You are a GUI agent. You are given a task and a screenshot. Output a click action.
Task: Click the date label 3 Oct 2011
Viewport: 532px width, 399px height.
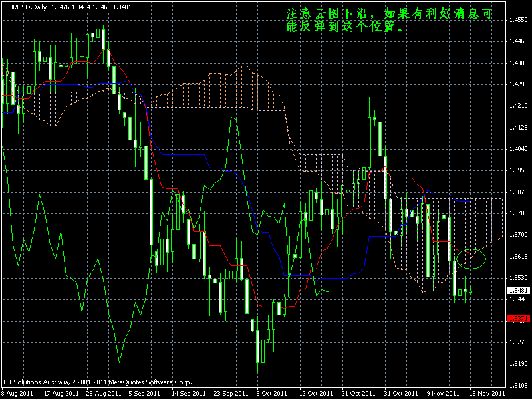click(x=272, y=394)
